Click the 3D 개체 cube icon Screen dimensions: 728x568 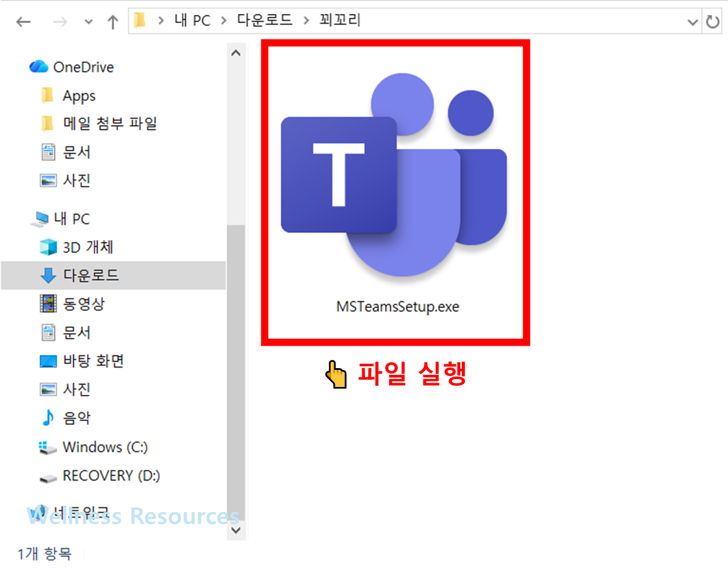pyautogui.click(x=48, y=247)
